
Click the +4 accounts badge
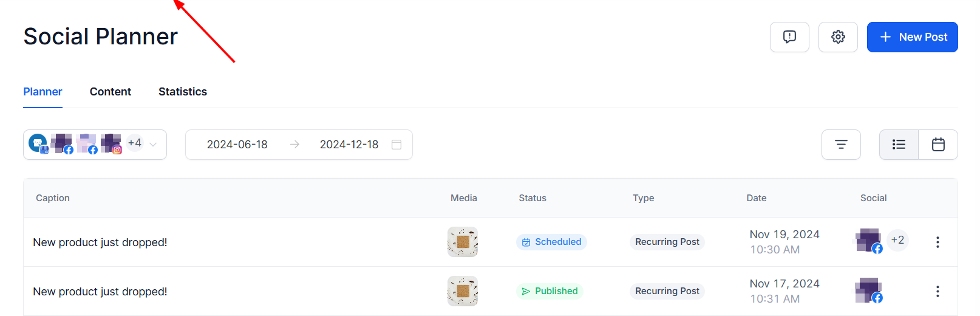tap(135, 143)
